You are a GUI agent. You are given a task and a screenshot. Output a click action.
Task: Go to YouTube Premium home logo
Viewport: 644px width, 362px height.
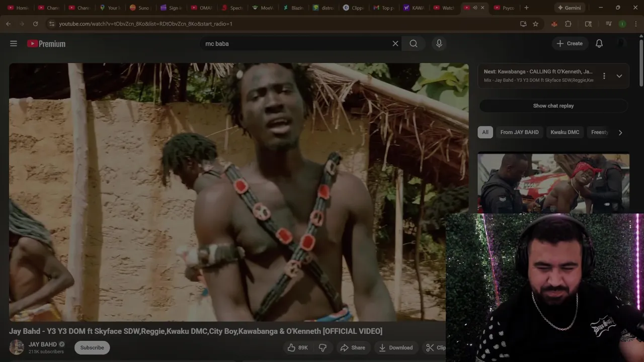[46, 44]
